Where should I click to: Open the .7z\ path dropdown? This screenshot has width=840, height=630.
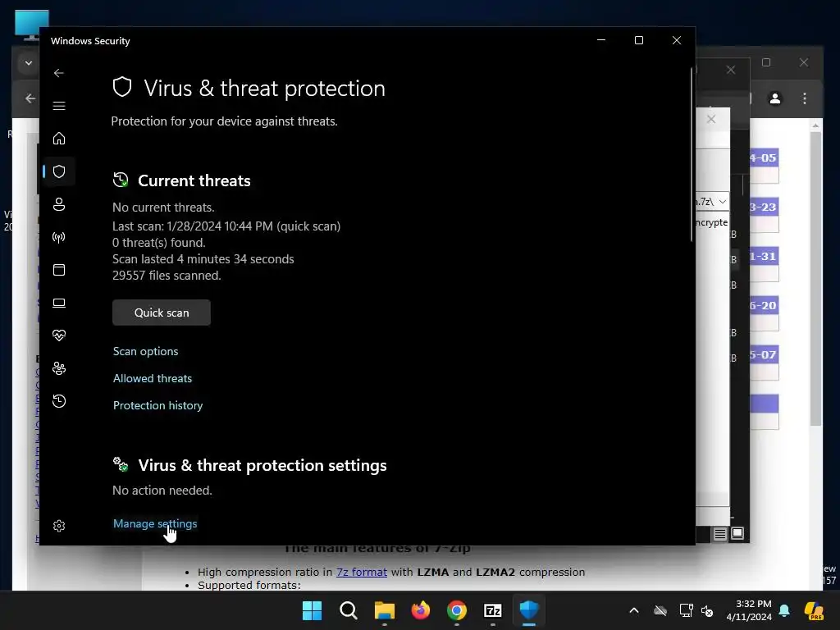[x=723, y=202]
